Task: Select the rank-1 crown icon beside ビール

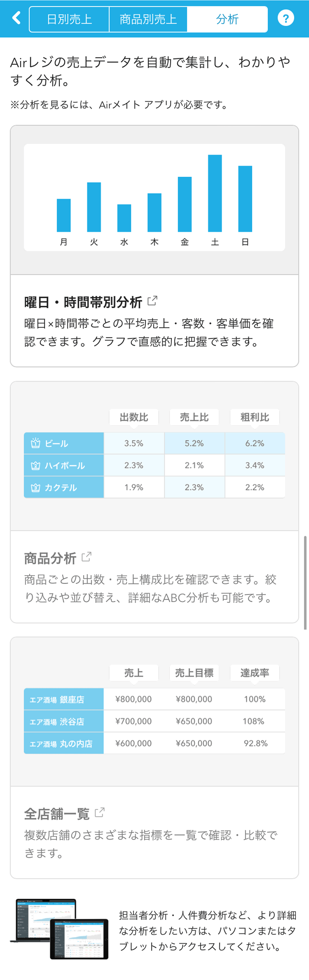Action: coord(36,443)
